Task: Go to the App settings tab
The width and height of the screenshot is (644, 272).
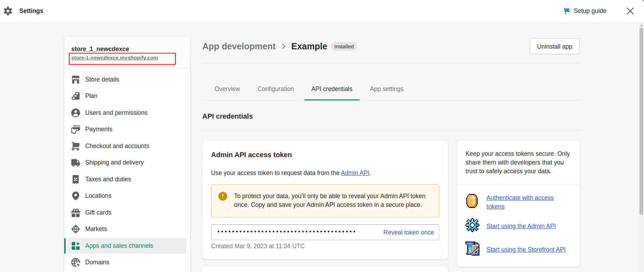Action: point(386,89)
